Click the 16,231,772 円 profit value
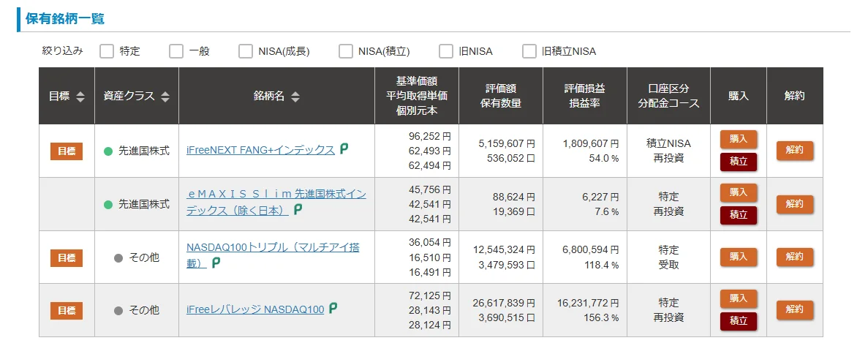 (x=589, y=303)
